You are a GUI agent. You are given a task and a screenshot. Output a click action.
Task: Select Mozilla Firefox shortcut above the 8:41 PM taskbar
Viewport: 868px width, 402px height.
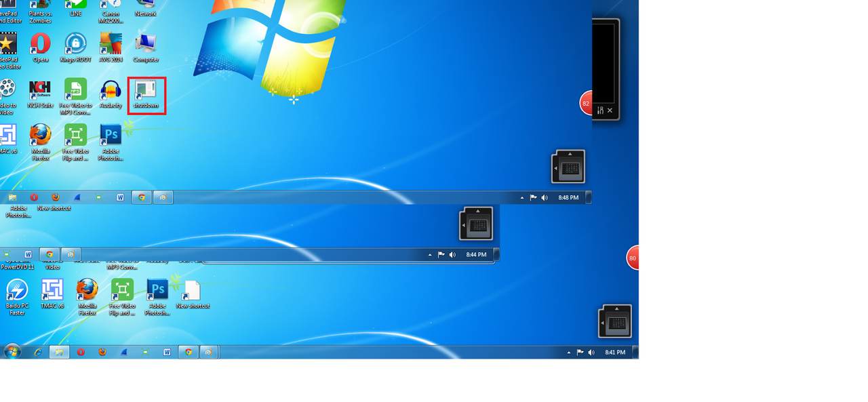[87, 297]
